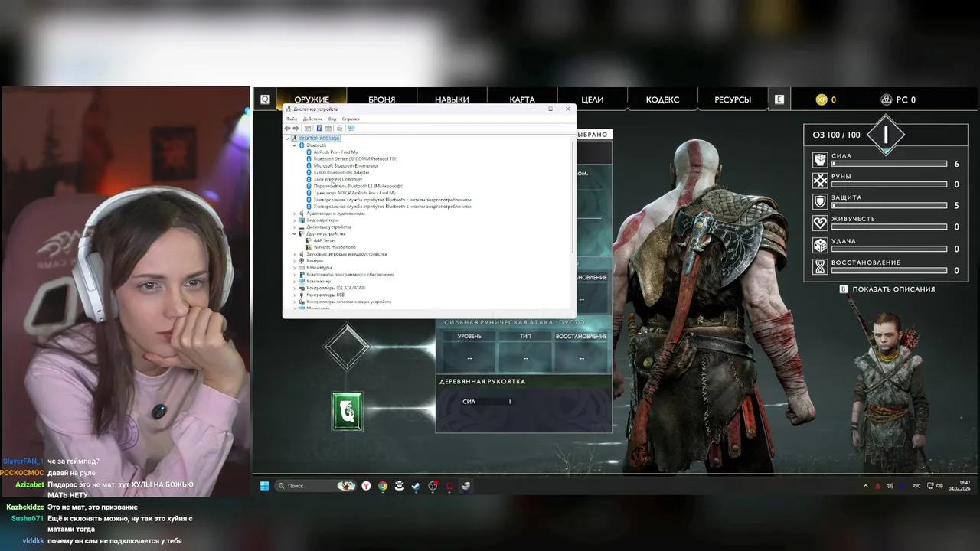
Task: Click the scan for hardware changes monitor icon
Action: [351, 129]
